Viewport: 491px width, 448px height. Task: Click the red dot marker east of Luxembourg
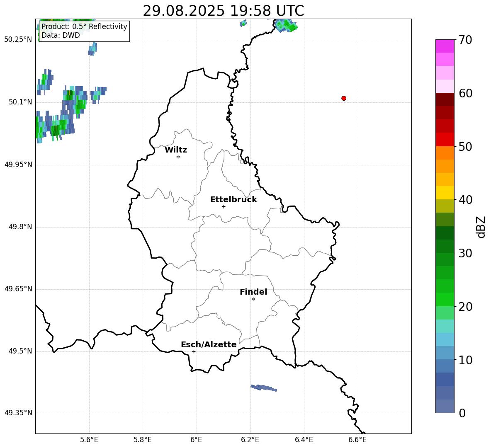coord(344,98)
